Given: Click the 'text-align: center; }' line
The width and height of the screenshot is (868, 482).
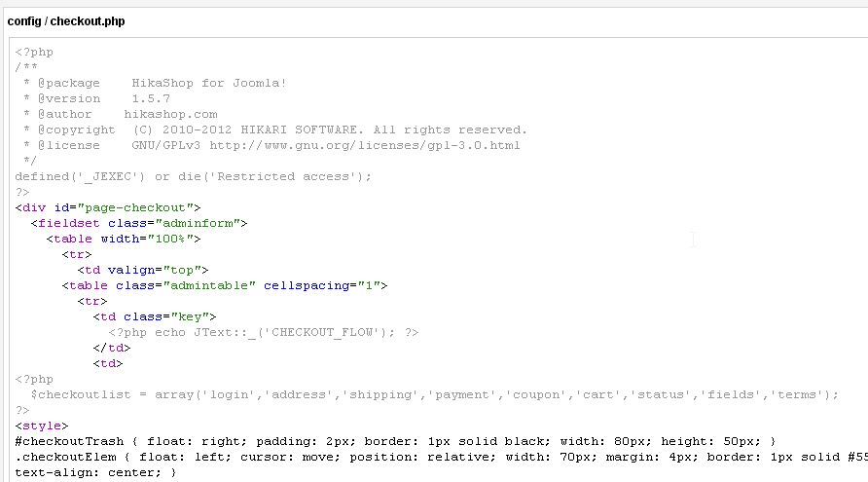Looking at the screenshot, I should (x=95, y=472).
